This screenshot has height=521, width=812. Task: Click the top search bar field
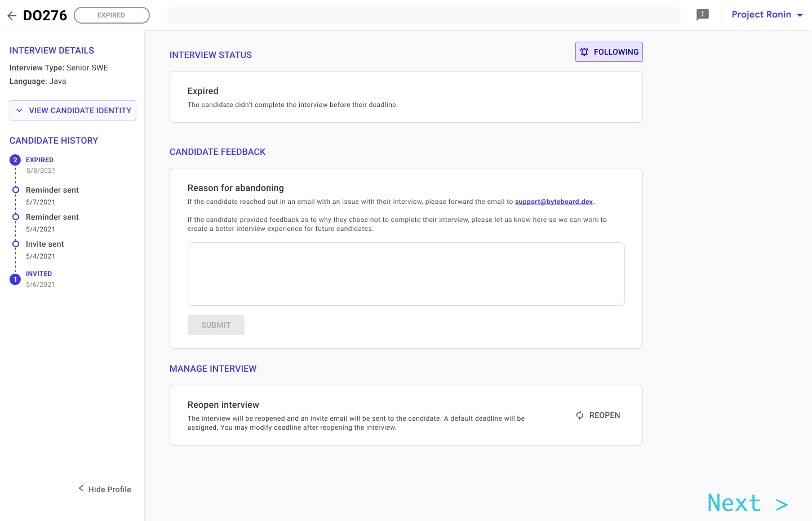pyautogui.click(x=423, y=16)
